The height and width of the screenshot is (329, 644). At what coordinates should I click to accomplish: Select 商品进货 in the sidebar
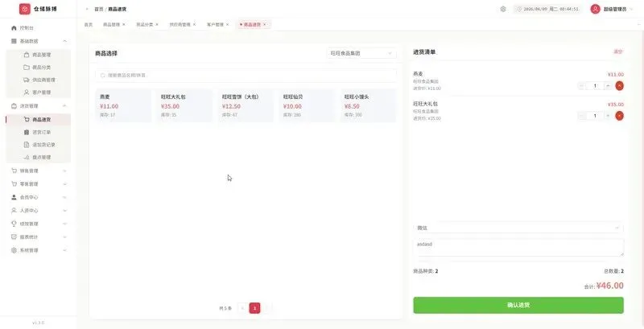coord(38,119)
